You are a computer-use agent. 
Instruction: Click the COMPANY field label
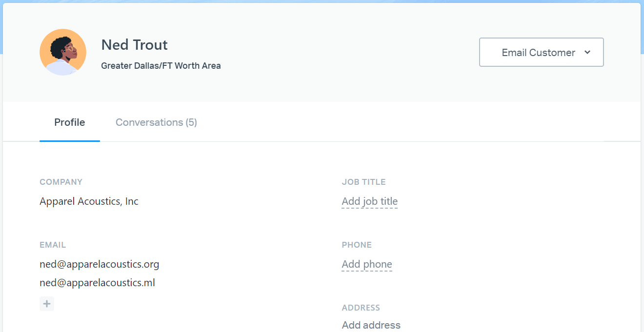tap(61, 182)
